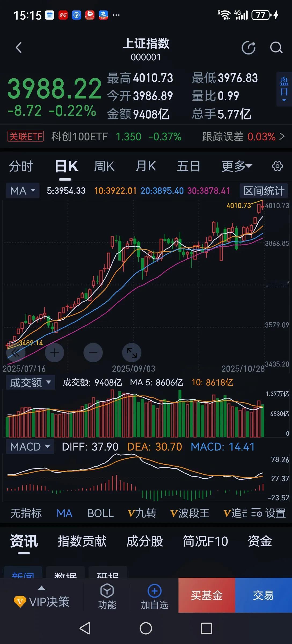Select 九转 VIP indicator

tap(142, 513)
